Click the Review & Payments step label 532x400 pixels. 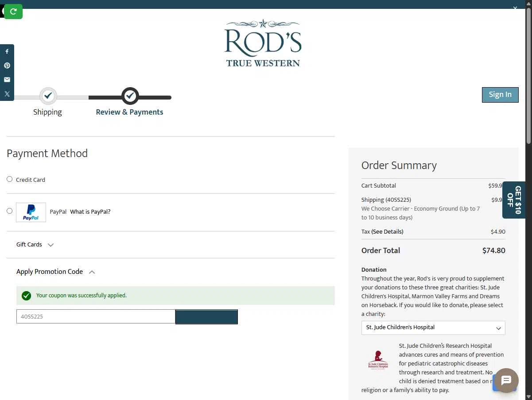coord(129,112)
